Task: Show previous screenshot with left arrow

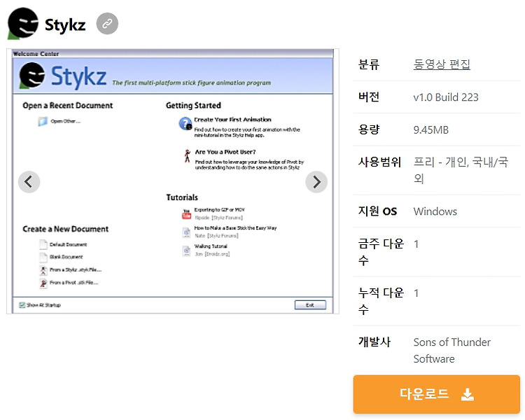Action: [29, 182]
